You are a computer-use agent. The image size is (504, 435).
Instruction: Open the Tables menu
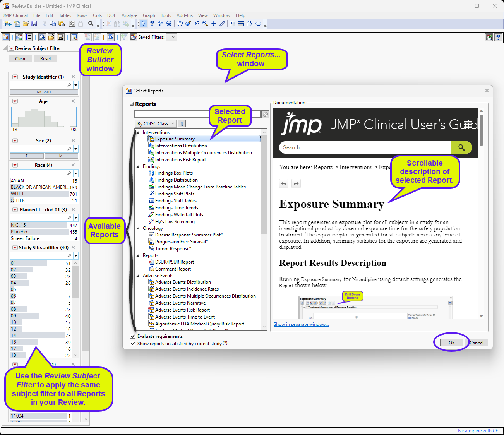(65, 15)
